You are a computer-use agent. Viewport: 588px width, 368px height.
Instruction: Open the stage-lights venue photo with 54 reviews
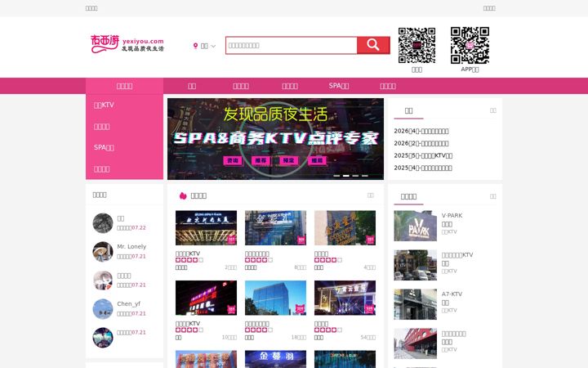345,298
